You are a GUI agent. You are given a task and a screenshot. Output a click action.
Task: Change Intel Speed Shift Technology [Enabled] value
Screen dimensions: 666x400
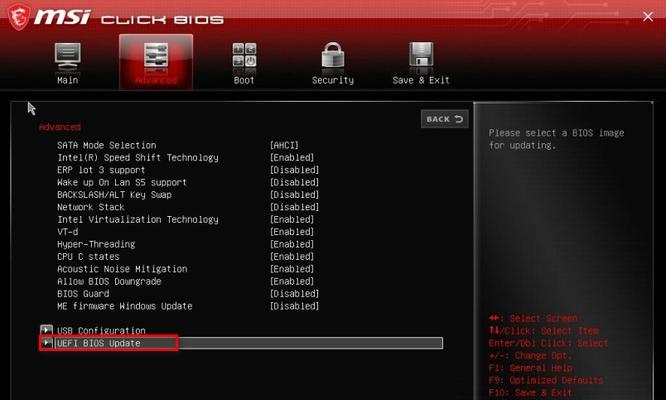(292, 158)
